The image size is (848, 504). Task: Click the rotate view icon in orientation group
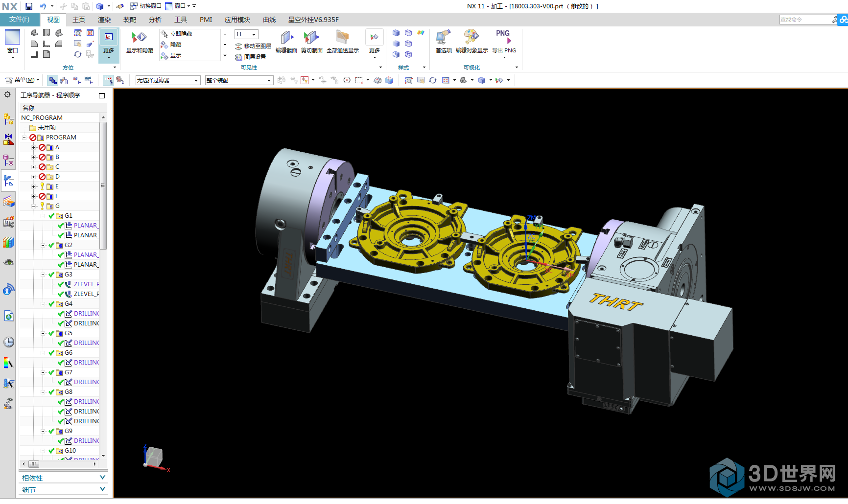[x=78, y=54]
